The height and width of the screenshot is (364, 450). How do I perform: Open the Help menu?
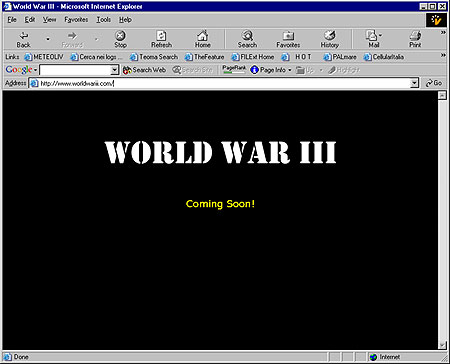click(x=125, y=20)
